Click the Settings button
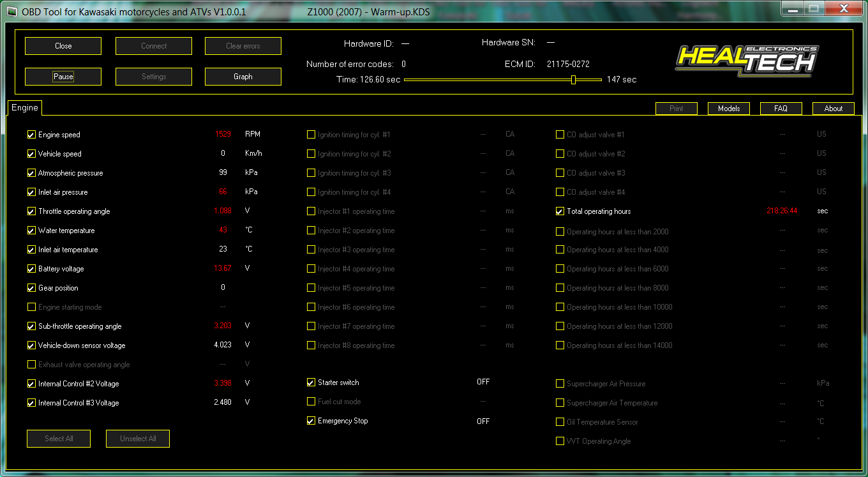868x477 pixels. pos(154,77)
